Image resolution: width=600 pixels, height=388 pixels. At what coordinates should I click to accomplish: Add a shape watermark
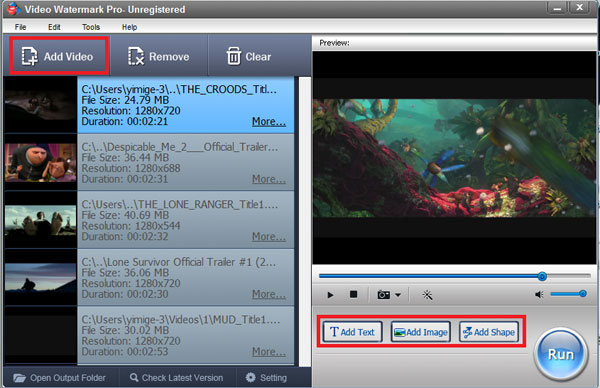click(x=489, y=332)
